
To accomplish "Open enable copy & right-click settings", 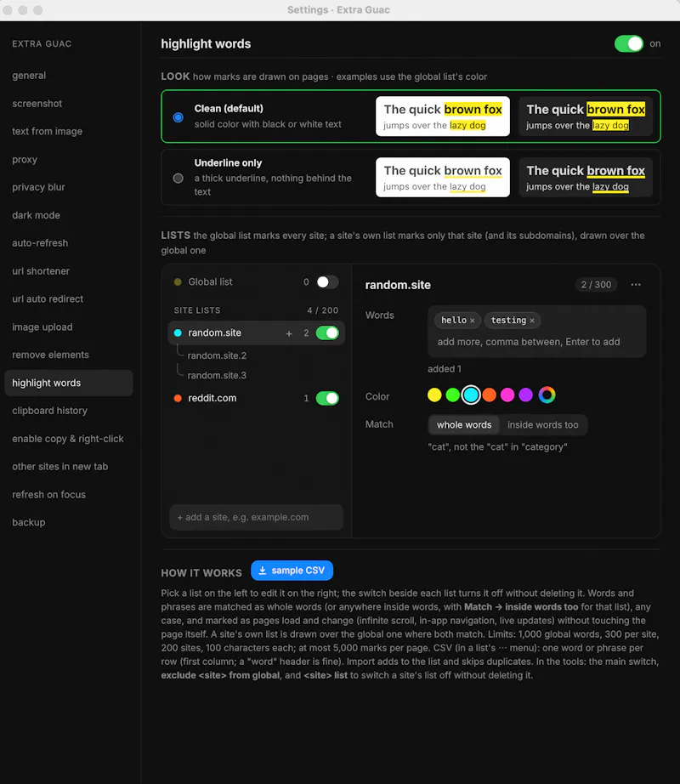I will 69,439.
